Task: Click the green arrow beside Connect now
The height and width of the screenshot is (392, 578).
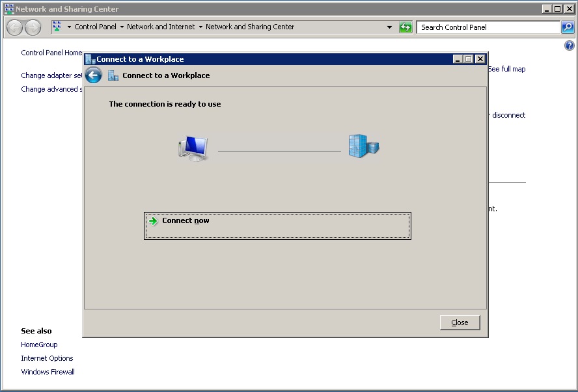Action: point(153,221)
